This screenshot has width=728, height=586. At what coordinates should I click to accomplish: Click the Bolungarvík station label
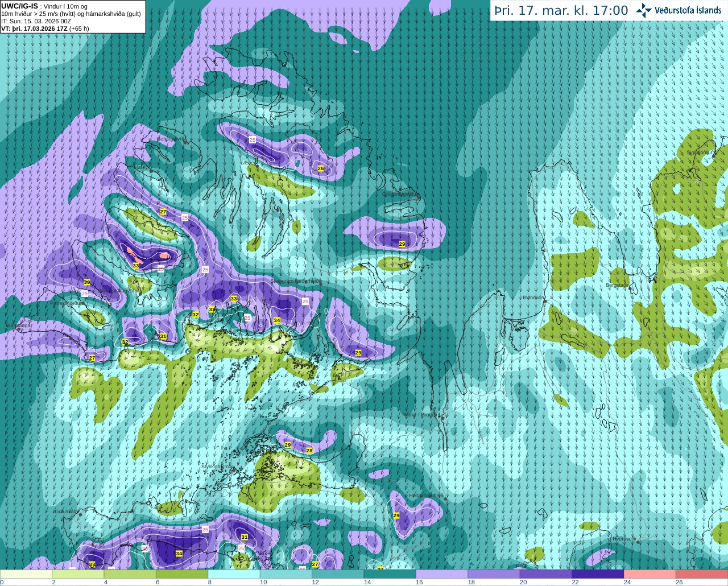171,138
